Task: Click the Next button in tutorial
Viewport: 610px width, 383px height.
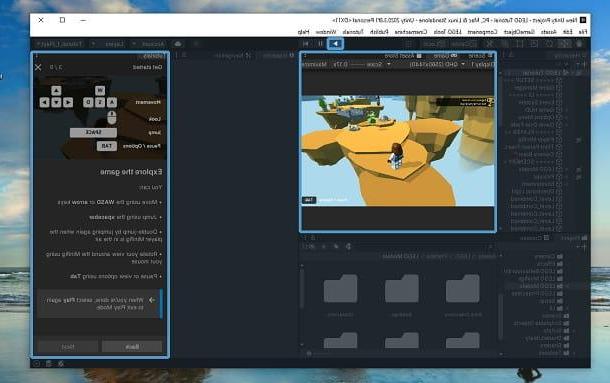Action: [x=68, y=346]
